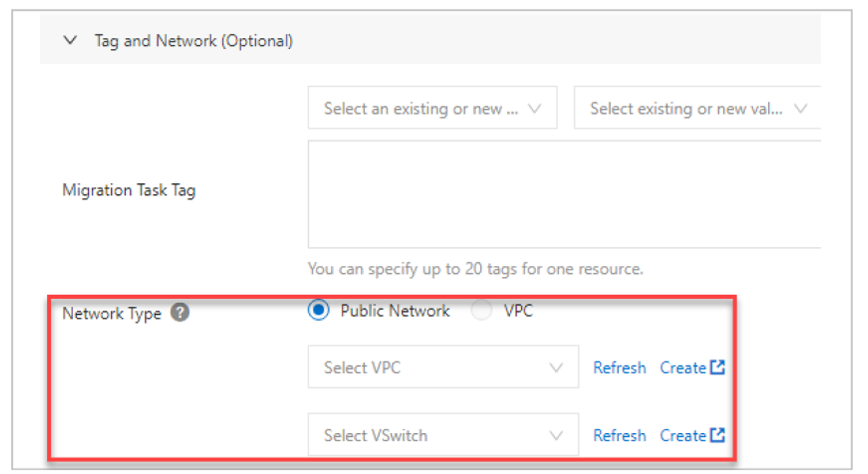
Task: Click external-link icon beside the Select VSwitch Create link
Action: pyautogui.click(x=717, y=435)
